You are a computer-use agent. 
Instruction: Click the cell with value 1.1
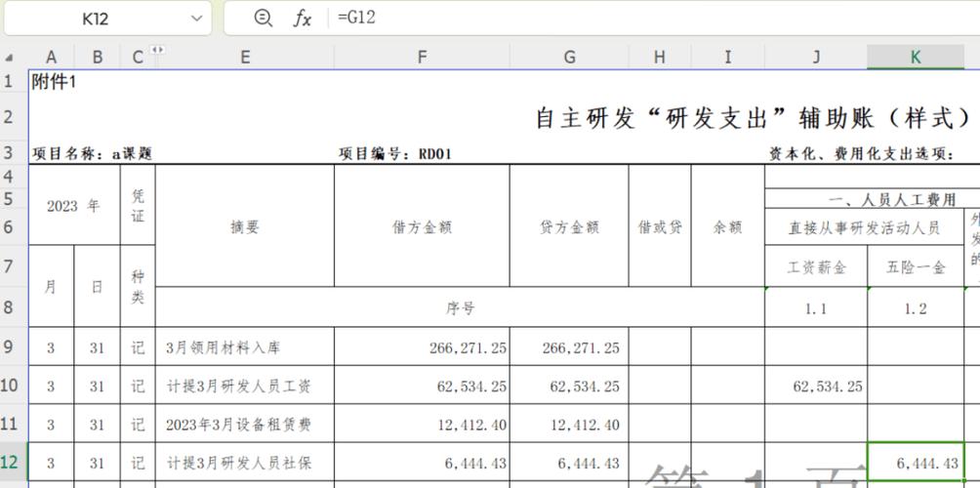point(816,308)
